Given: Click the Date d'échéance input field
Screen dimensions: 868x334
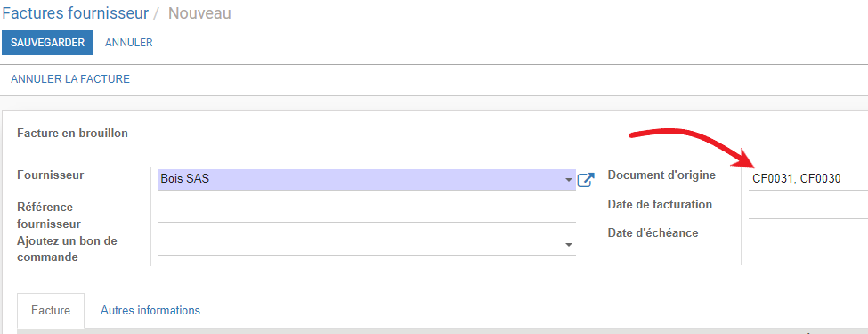Looking at the screenshot, I should pyautogui.click(x=808, y=236).
